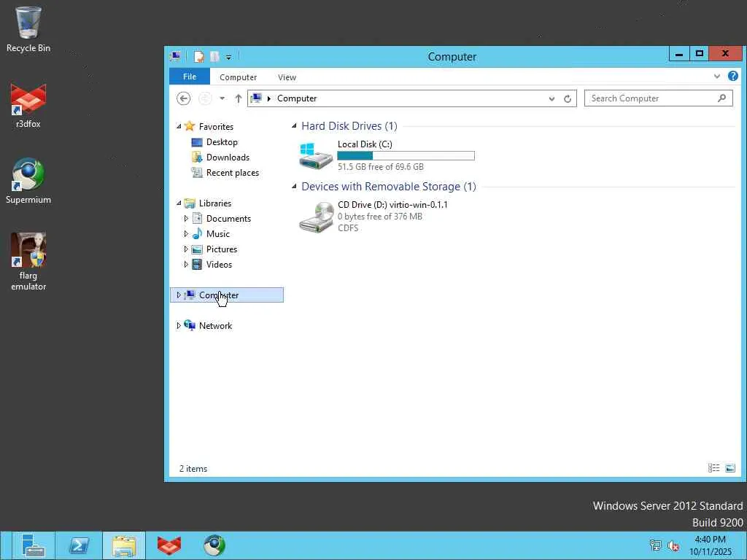The height and width of the screenshot is (560, 747).
Task: Click the search magnifier icon
Action: pyautogui.click(x=721, y=98)
